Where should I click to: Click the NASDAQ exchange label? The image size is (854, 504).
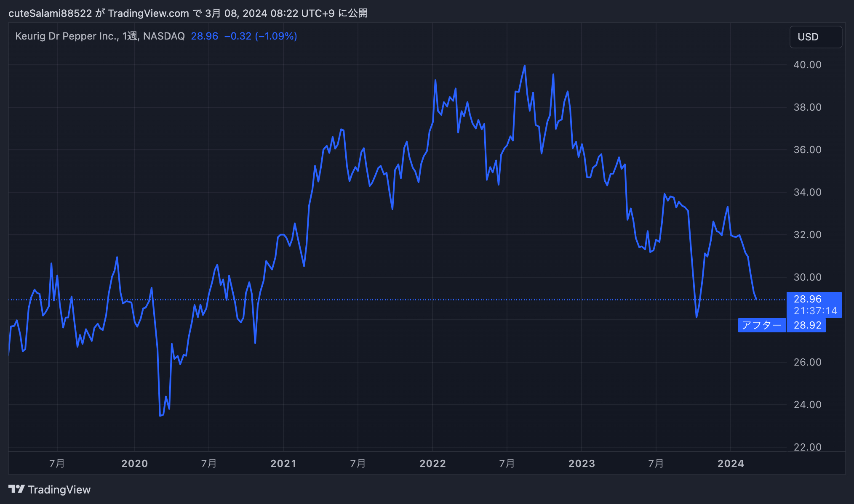[x=164, y=36]
